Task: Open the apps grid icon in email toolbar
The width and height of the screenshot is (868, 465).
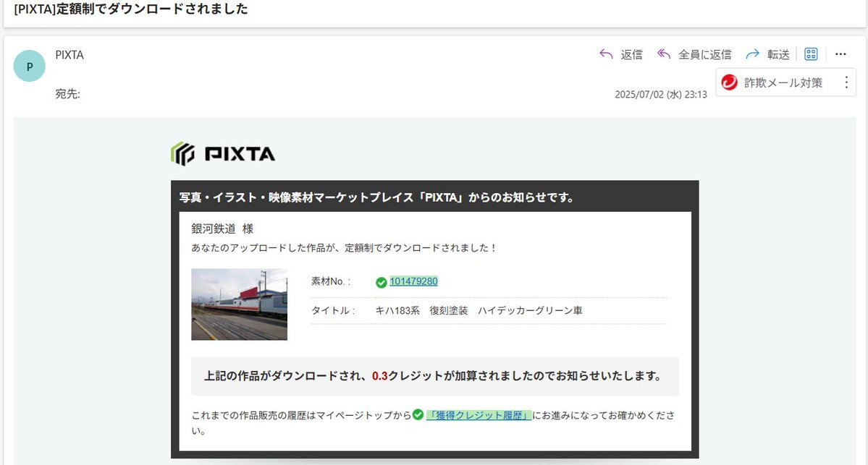Action: (811, 54)
